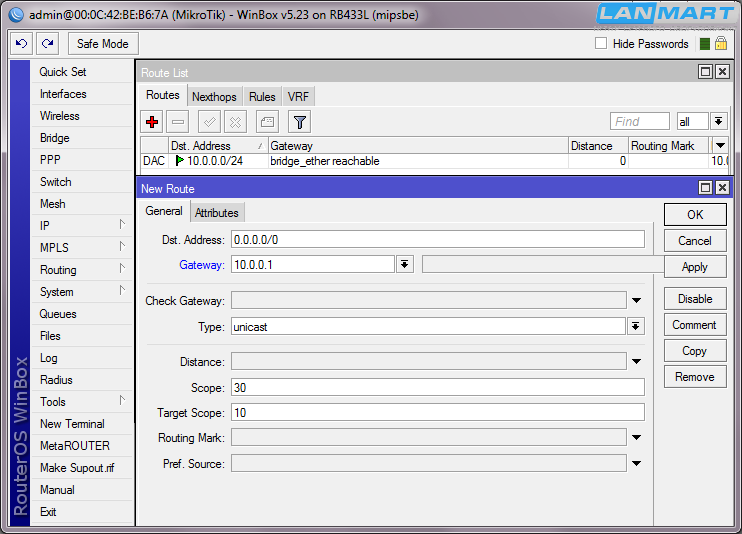Click the Gateway input field
Viewport: 742px width, 534px height.
pyautogui.click(x=313, y=264)
